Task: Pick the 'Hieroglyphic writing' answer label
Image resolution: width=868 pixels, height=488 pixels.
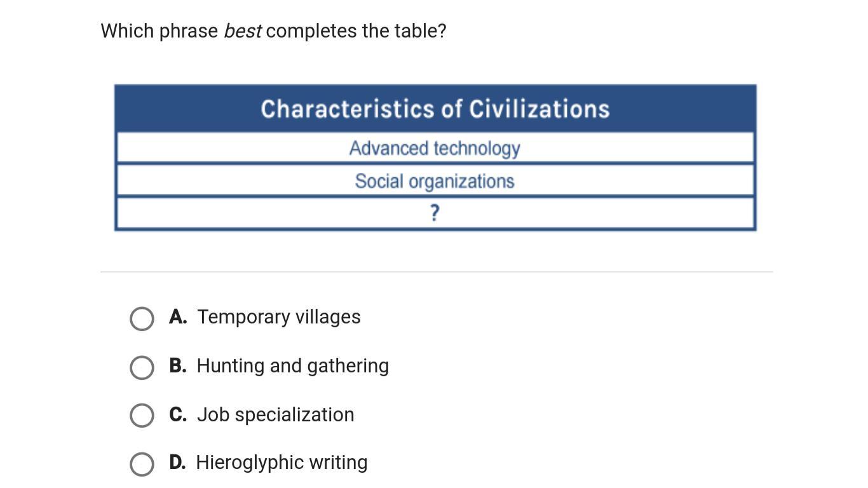Action: click(x=281, y=462)
